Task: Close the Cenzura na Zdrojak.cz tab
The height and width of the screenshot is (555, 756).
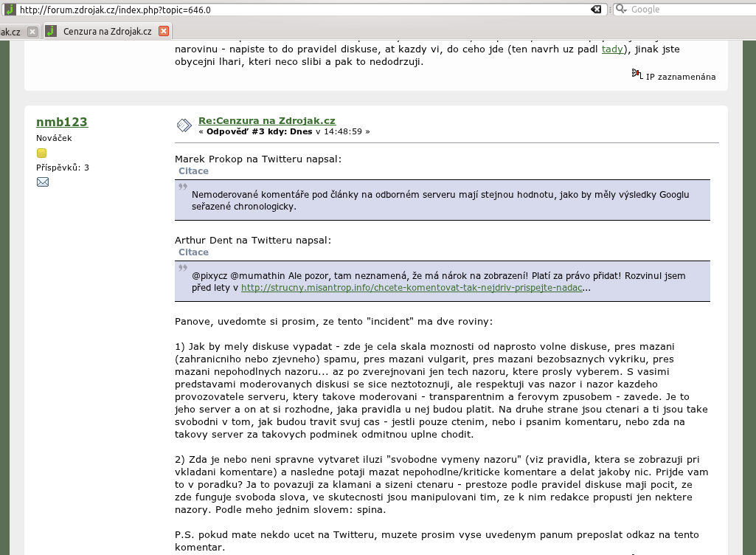Action: tap(164, 31)
